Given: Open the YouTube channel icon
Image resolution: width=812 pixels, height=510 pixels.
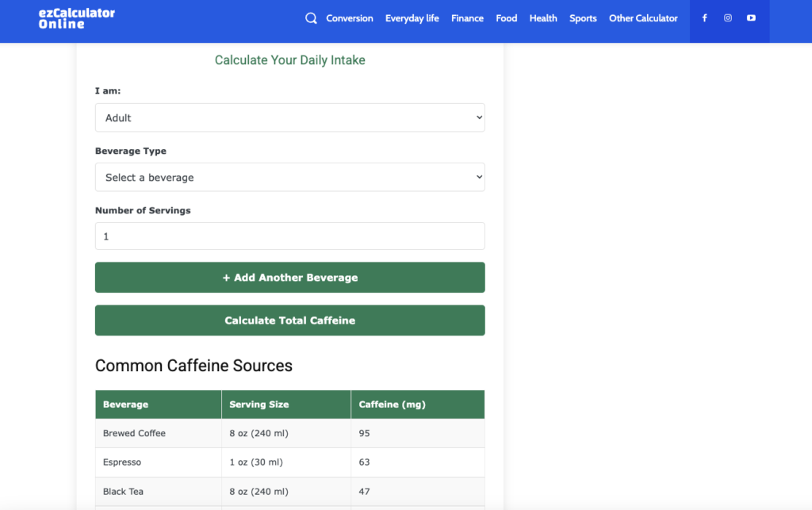Looking at the screenshot, I should tap(751, 17).
